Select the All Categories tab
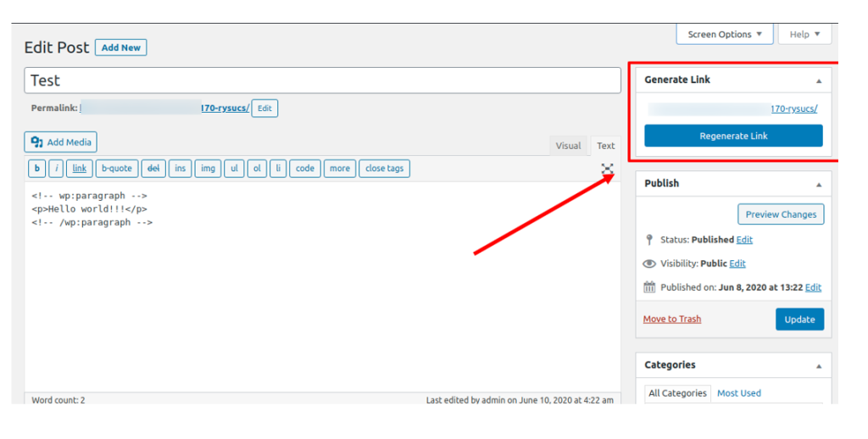Viewport: 868px width, 439px height. pyautogui.click(x=677, y=393)
